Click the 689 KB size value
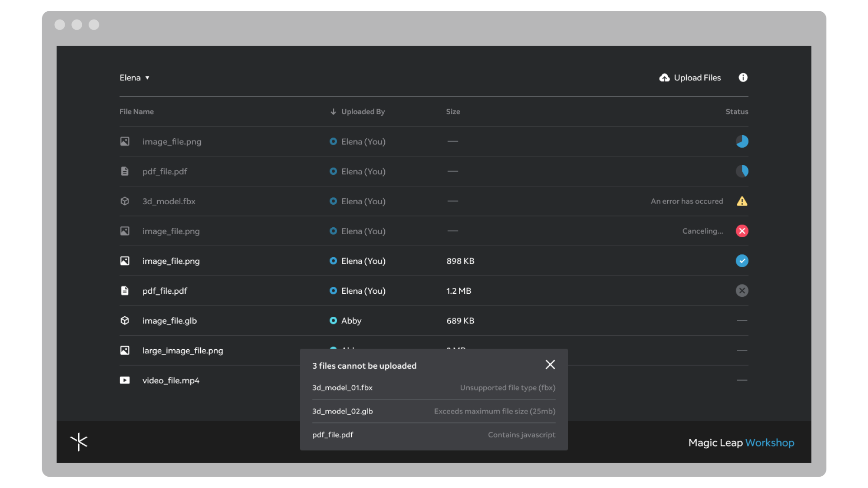Viewport: 868px width, 488px height. click(x=460, y=320)
